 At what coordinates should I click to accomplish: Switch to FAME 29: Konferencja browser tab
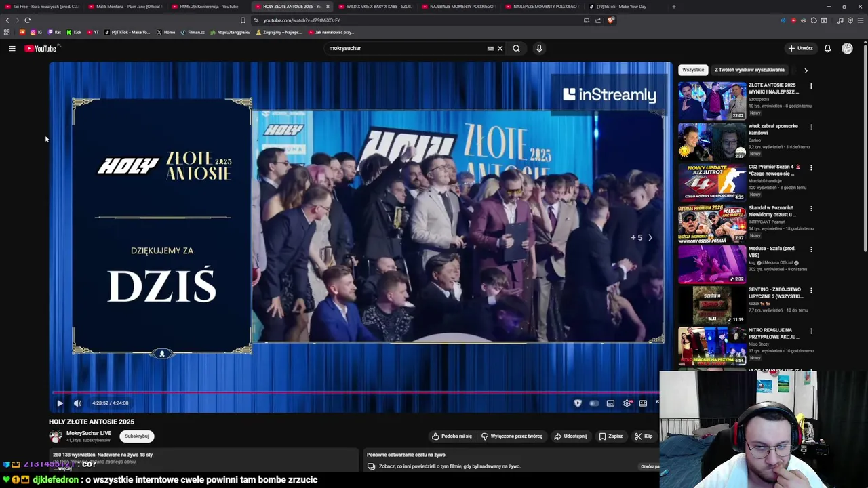[x=208, y=7]
